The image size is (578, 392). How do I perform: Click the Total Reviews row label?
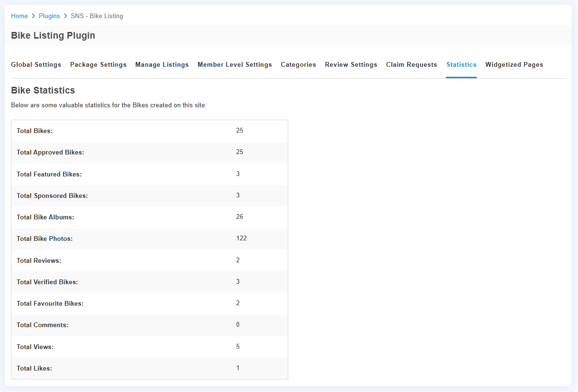[39, 260]
